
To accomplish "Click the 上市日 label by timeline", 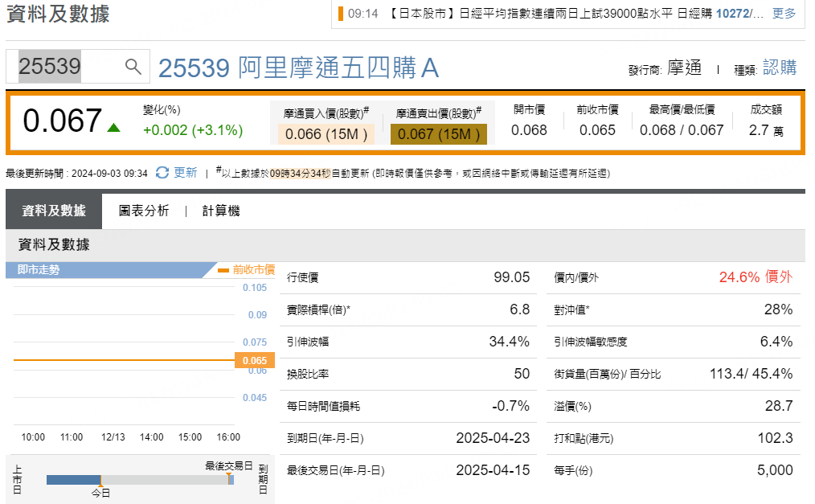I will (17, 479).
